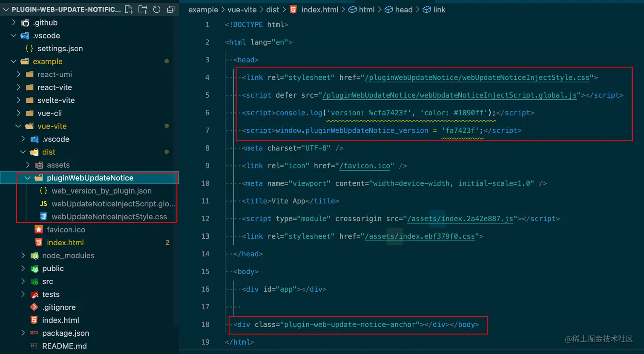
Task: Click the .github folder icon
Action: (x=25, y=23)
